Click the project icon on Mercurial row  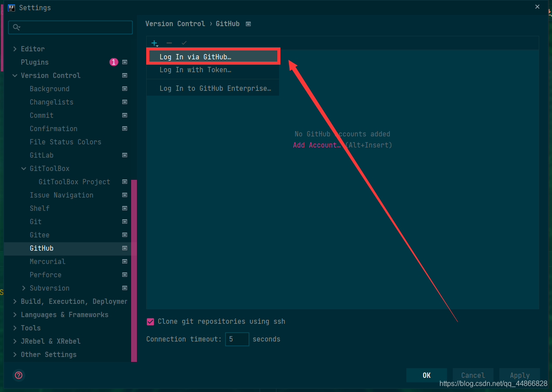tap(124, 262)
